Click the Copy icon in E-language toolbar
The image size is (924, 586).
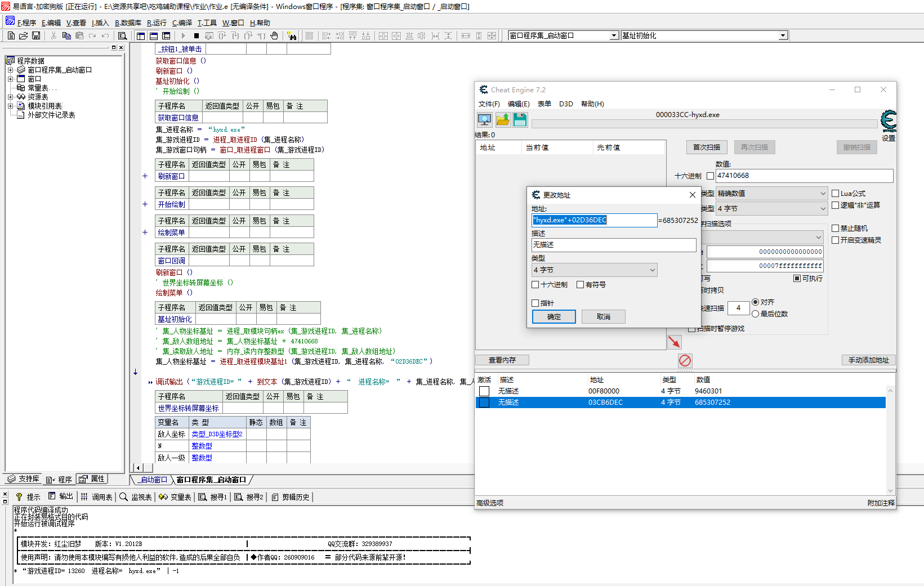(66, 35)
